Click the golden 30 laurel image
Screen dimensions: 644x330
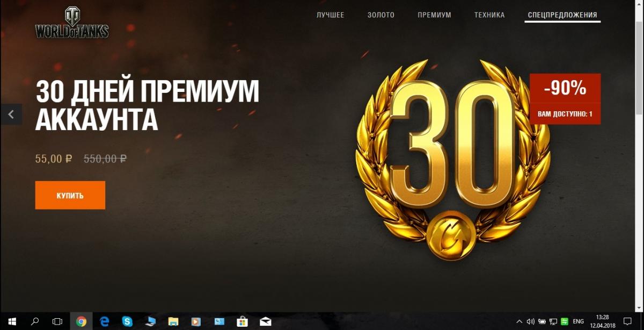pyautogui.click(x=453, y=161)
